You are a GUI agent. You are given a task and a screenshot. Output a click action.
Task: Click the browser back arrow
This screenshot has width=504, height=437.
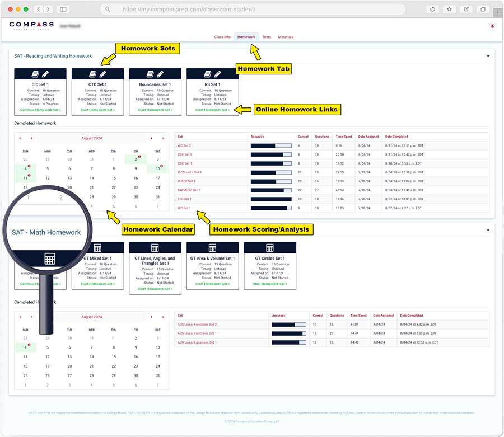coord(38,10)
